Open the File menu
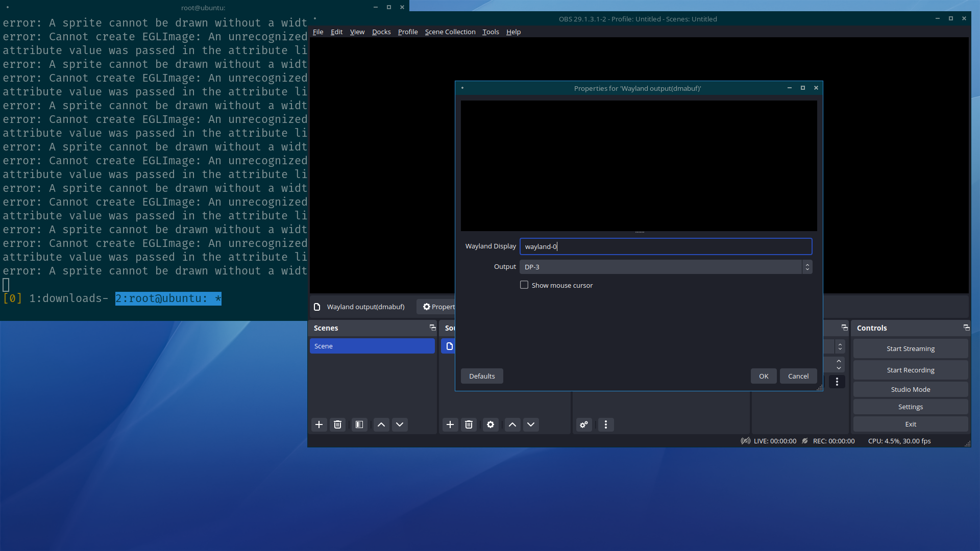This screenshot has height=551, width=980. (318, 32)
